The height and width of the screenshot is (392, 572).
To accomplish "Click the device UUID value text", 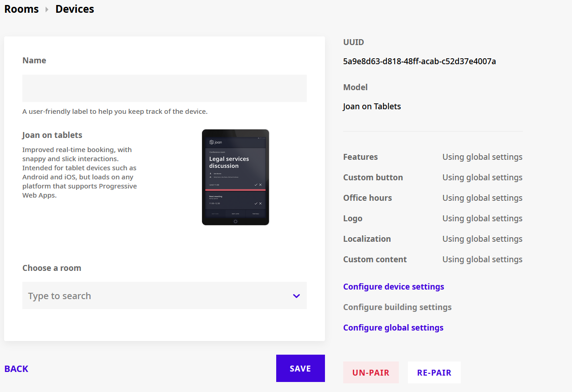I will [419, 61].
